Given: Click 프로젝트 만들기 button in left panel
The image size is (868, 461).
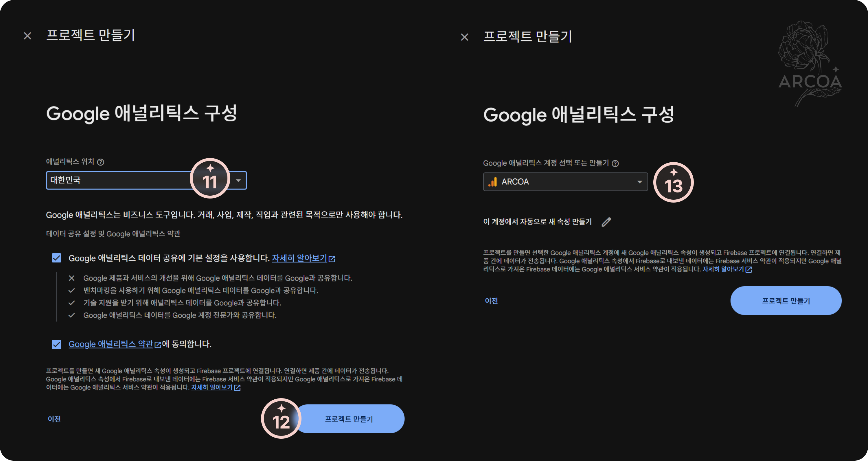Looking at the screenshot, I should click(x=349, y=419).
